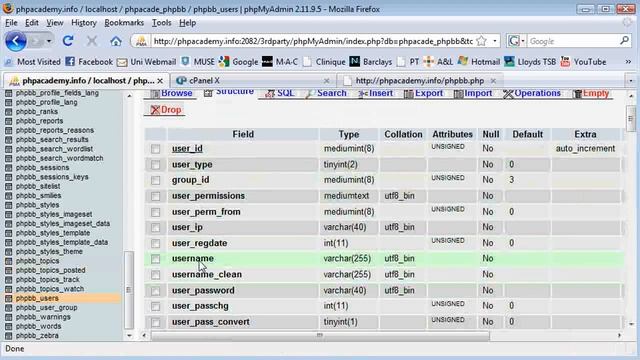The height and width of the screenshot is (360, 640).
Task: Open the Bookmarks menu
Action: tap(124, 23)
